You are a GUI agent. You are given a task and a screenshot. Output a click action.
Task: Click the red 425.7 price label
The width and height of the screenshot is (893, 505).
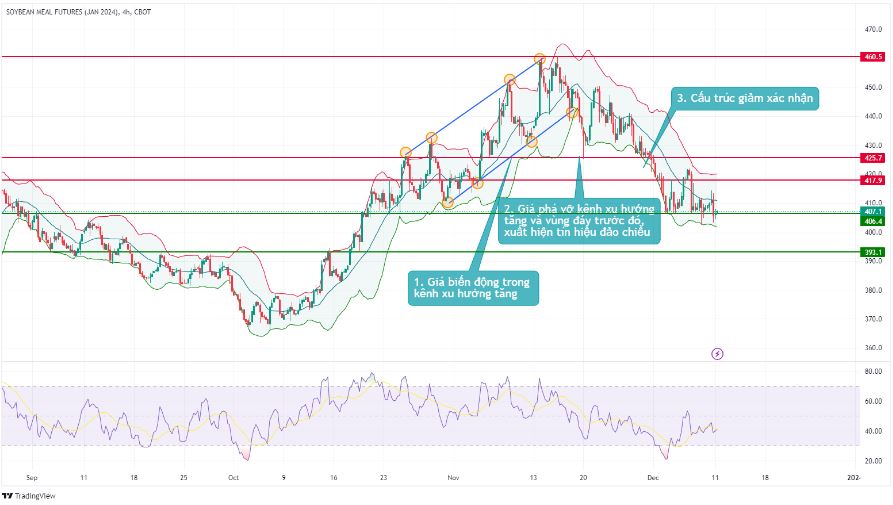(x=872, y=158)
